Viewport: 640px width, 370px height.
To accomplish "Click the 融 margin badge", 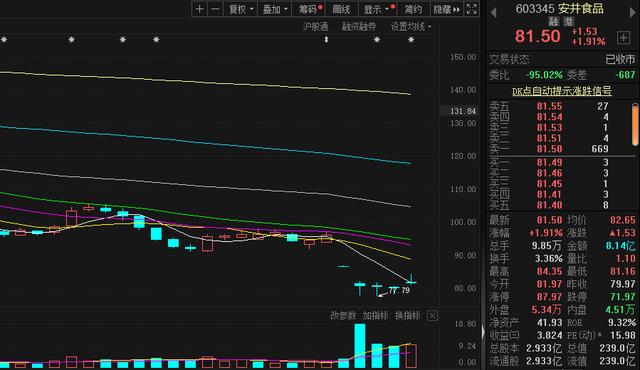I will pyautogui.click(x=553, y=21).
